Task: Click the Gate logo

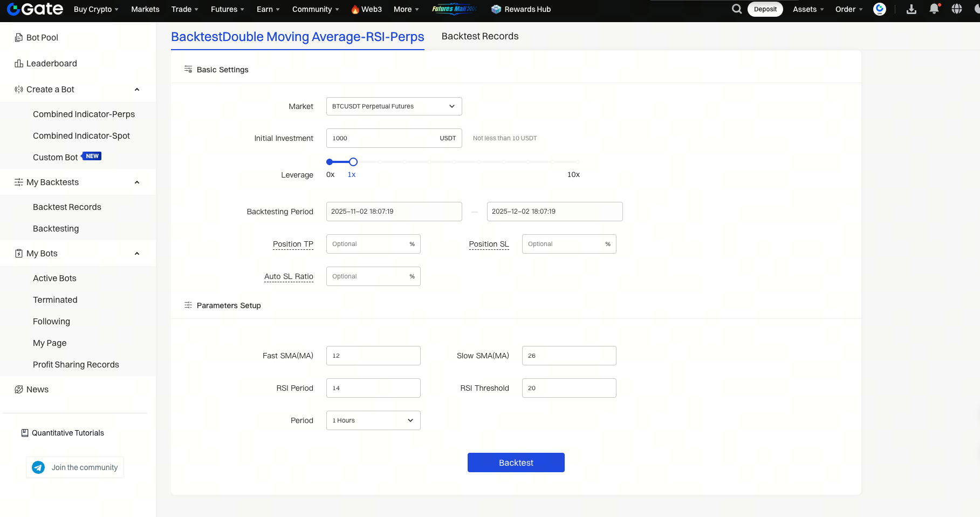Action: 35,9
